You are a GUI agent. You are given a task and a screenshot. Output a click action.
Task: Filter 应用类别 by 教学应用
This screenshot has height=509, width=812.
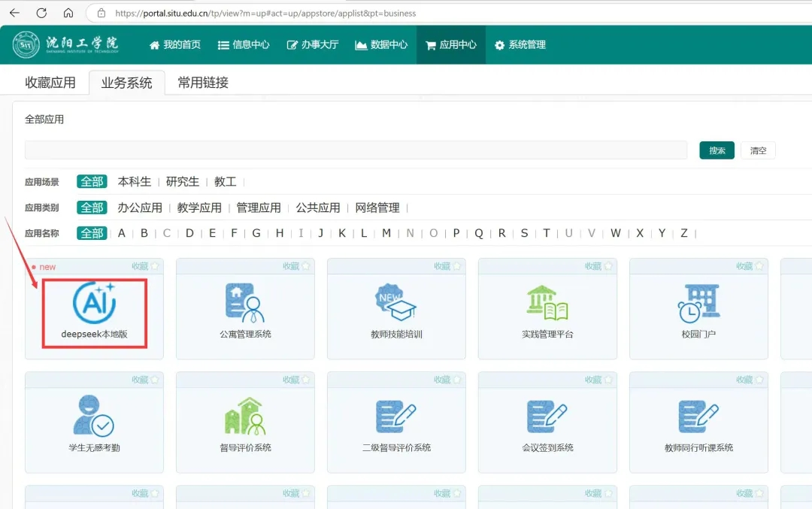(199, 208)
